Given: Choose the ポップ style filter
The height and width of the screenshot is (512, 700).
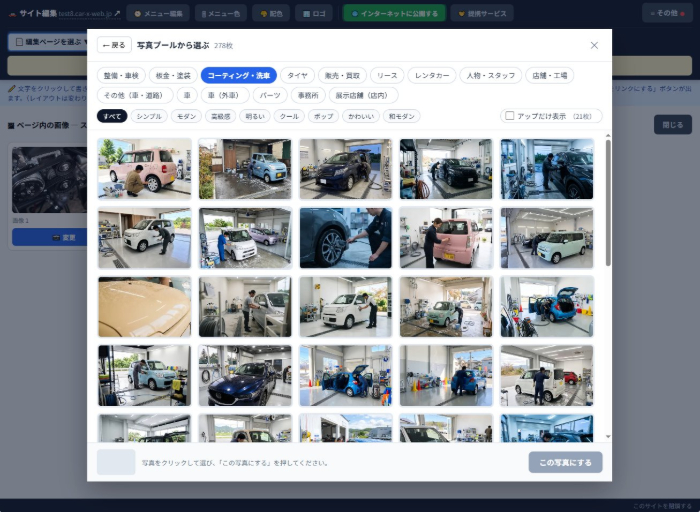Looking at the screenshot, I should 323,116.
